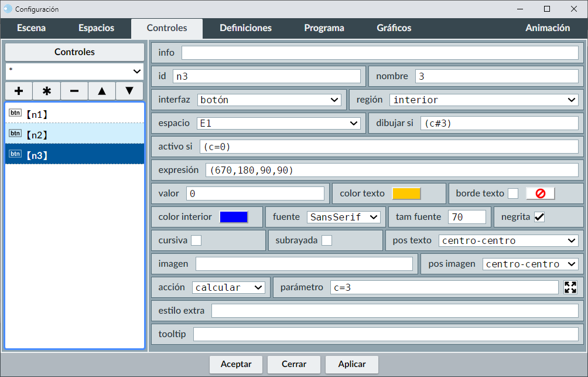Delete selected control with minus button
Screen dimensions: 588x377
tap(74, 91)
